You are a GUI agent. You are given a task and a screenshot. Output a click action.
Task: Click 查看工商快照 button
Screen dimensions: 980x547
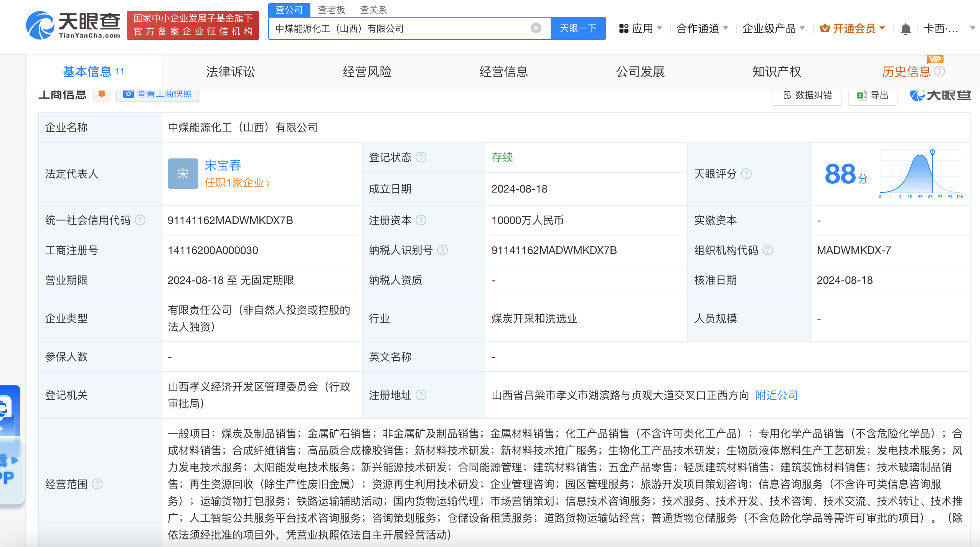[158, 94]
